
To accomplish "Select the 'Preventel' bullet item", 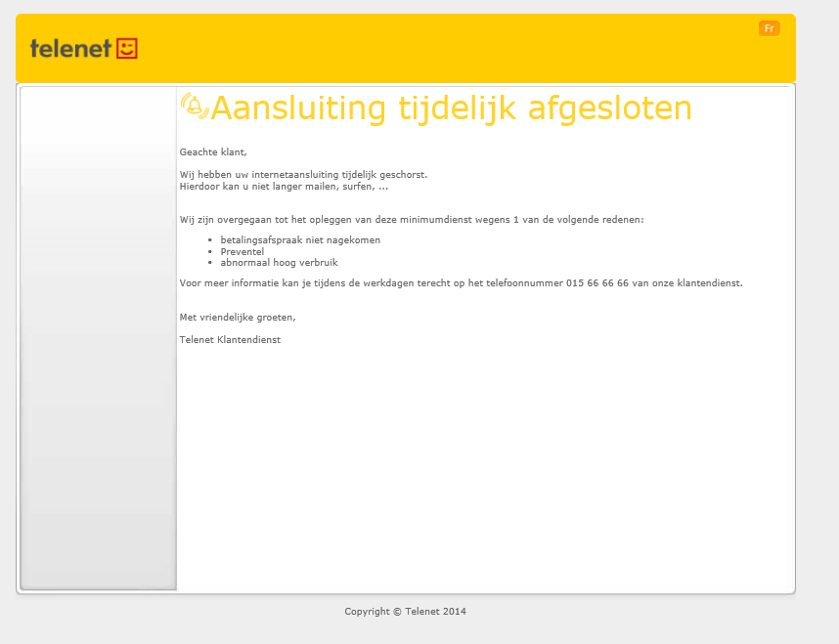I will [x=243, y=252].
